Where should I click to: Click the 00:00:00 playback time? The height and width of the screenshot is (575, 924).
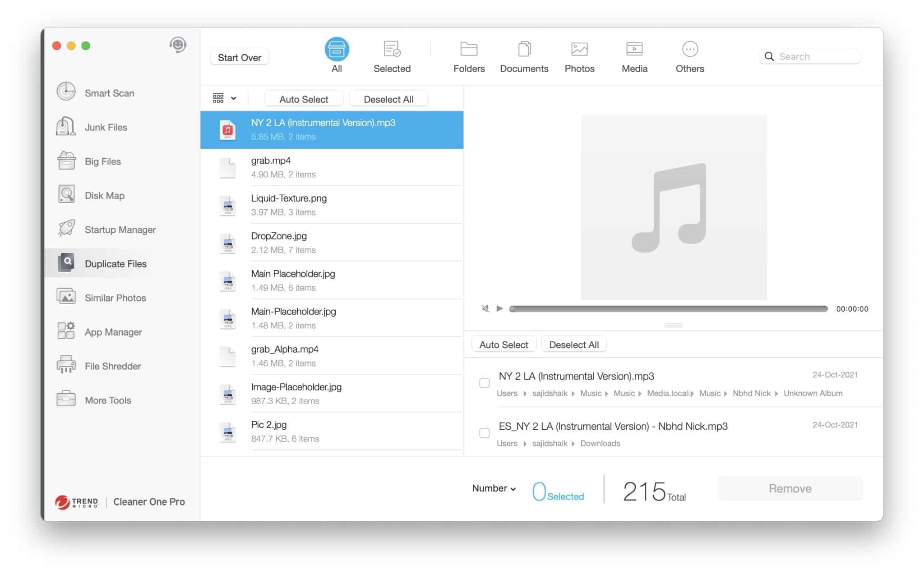[x=852, y=309]
